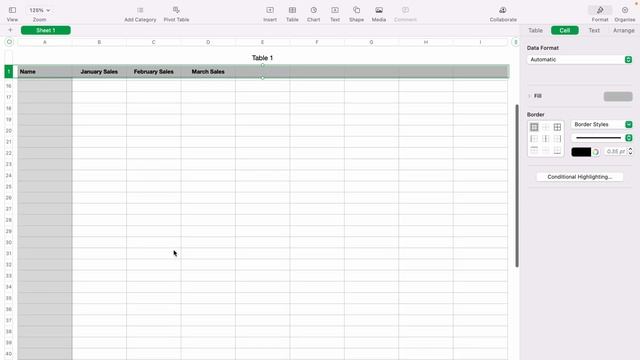Select the bottom border icon
The height and width of the screenshot is (360, 640).
pyautogui.click(x=557, y=150)
